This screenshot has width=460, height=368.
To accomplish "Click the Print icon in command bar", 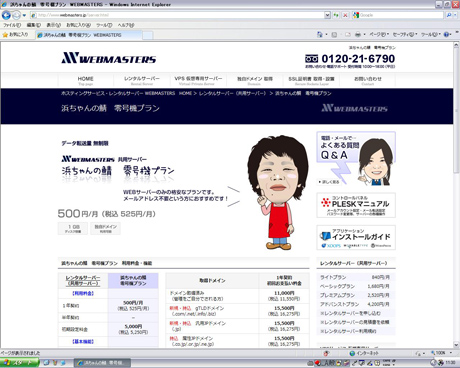I will point(358,34).
